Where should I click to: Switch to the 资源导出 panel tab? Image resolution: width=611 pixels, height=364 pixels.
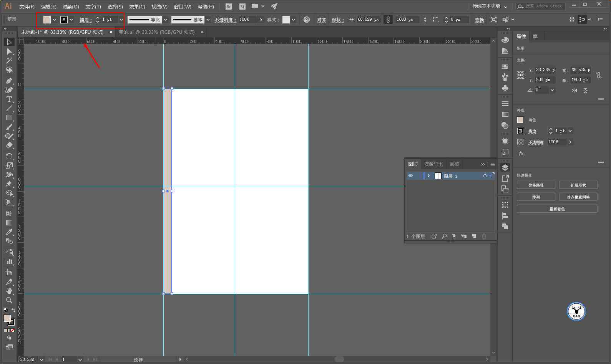coord(433,164)
